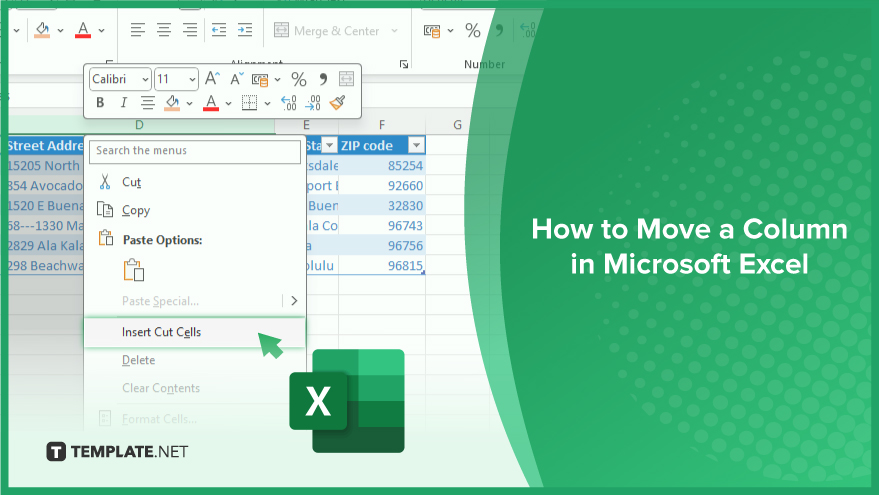Apply percent style from the ribbon

point(473,30)
